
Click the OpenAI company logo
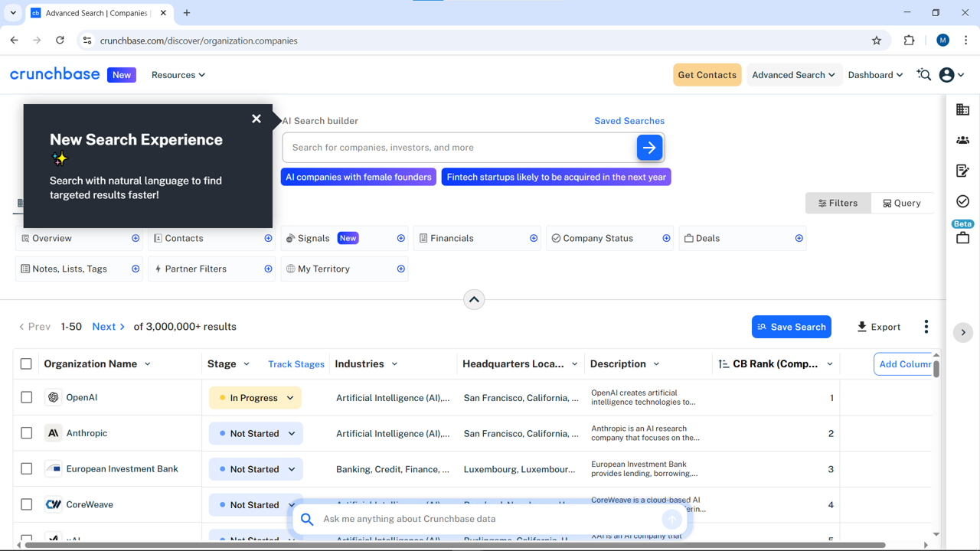click(x=53, y=397)
